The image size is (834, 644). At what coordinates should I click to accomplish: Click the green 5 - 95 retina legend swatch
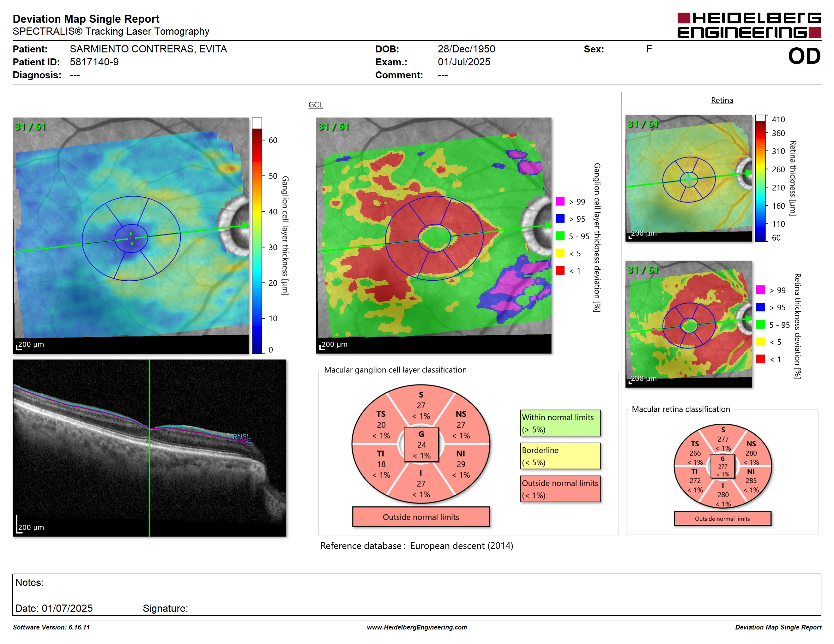pyautogui.click(x=760, y=324)
